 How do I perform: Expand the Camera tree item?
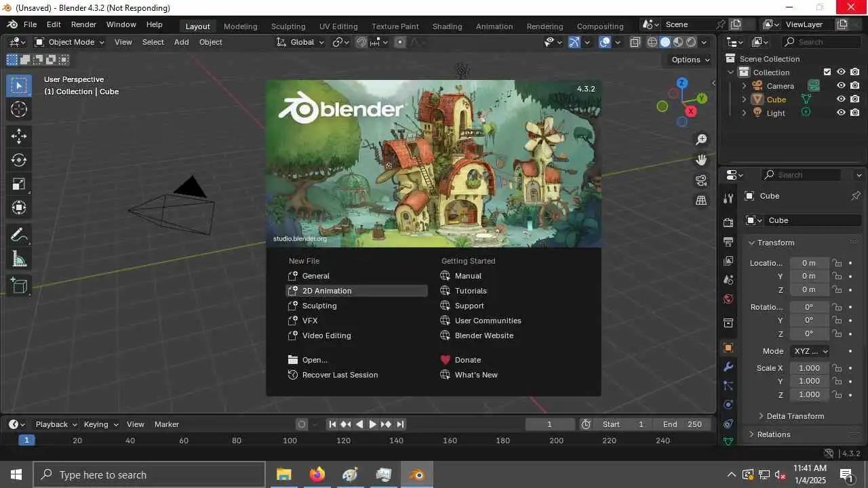pyautogui.click(x=744, y=86)
